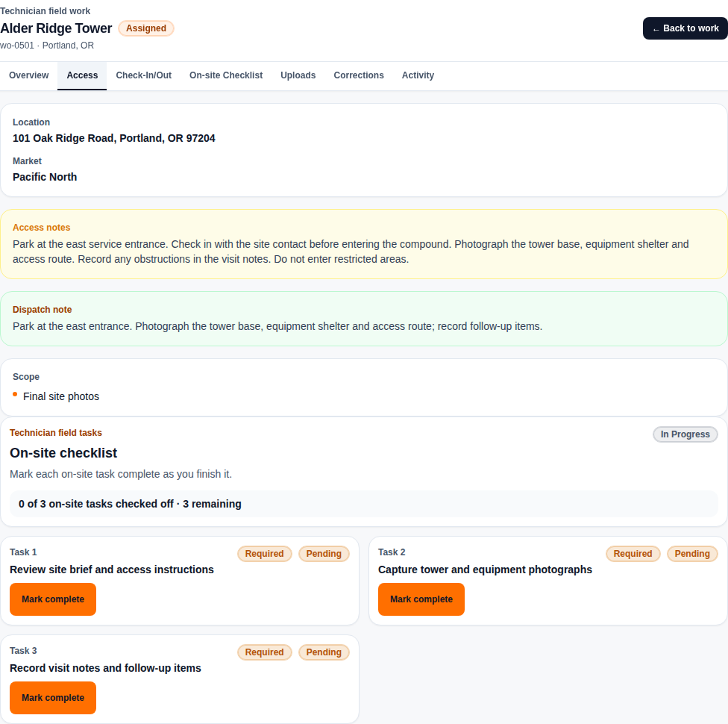
Task: Click Task 1 Pending badge
Action: pyautogui.click(x=324, y=554)
